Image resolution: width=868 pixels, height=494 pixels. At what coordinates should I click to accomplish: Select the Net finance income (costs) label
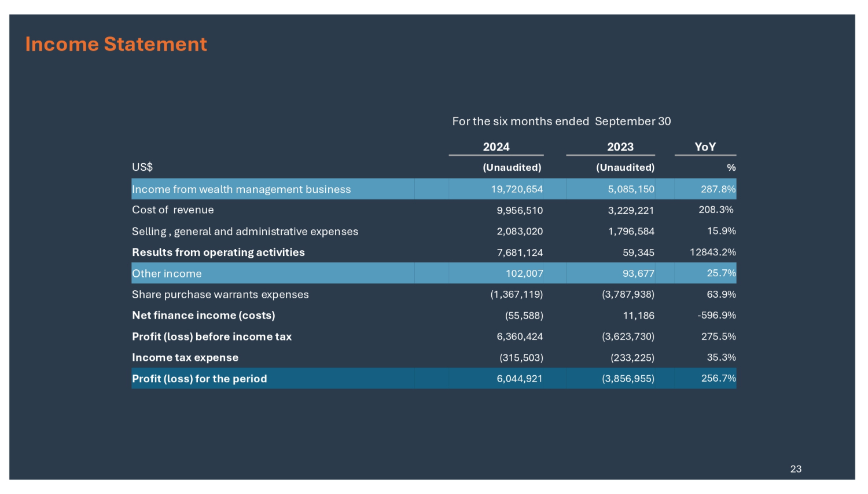point(203,316)
